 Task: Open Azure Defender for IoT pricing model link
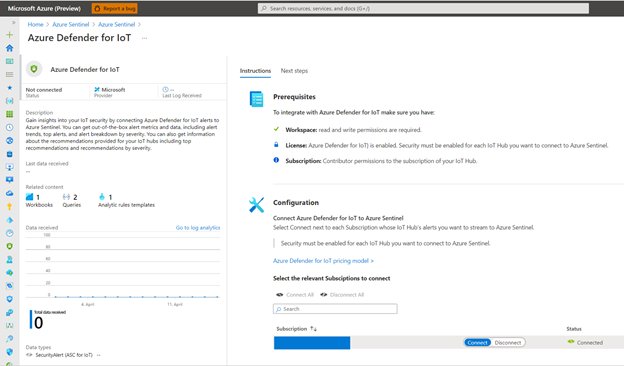pyautogui.click(x=323, y=261)
